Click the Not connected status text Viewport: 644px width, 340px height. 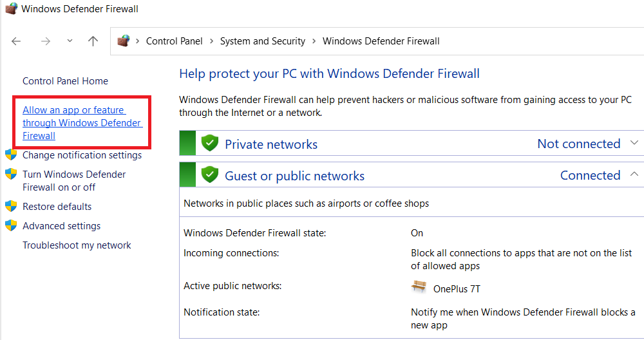(579, 144)
